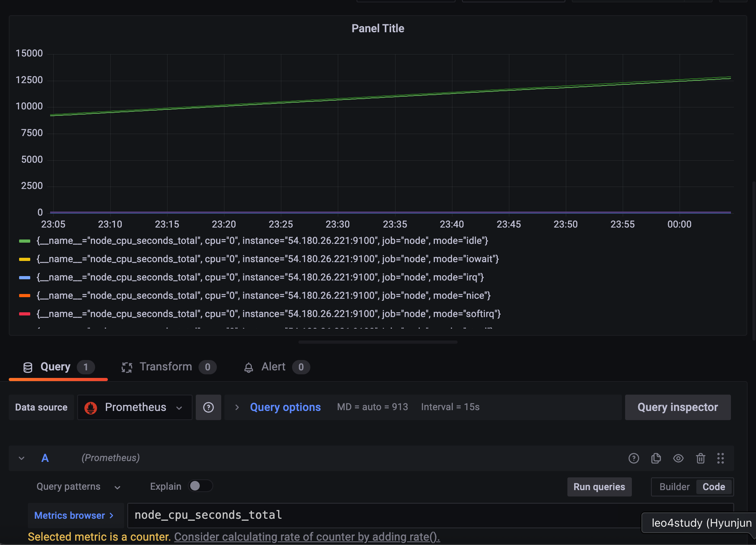Click yellow swatch for mode iowait series

click(x=25, y=259)
